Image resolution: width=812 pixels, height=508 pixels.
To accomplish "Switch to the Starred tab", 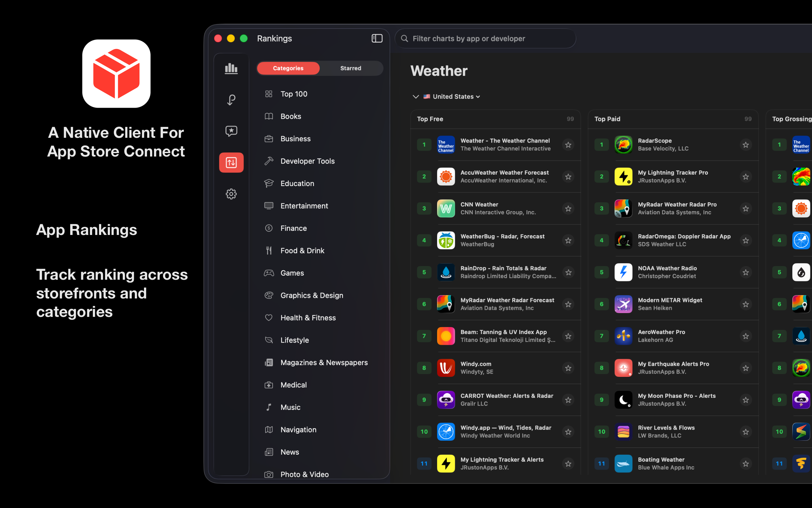I will 350,68.
